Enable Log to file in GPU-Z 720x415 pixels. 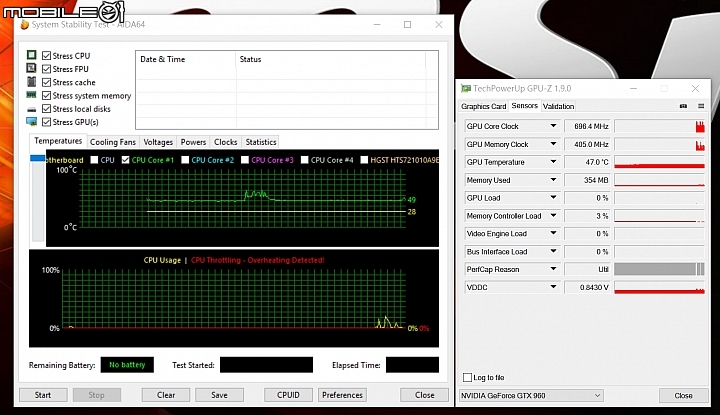[467, 377]
